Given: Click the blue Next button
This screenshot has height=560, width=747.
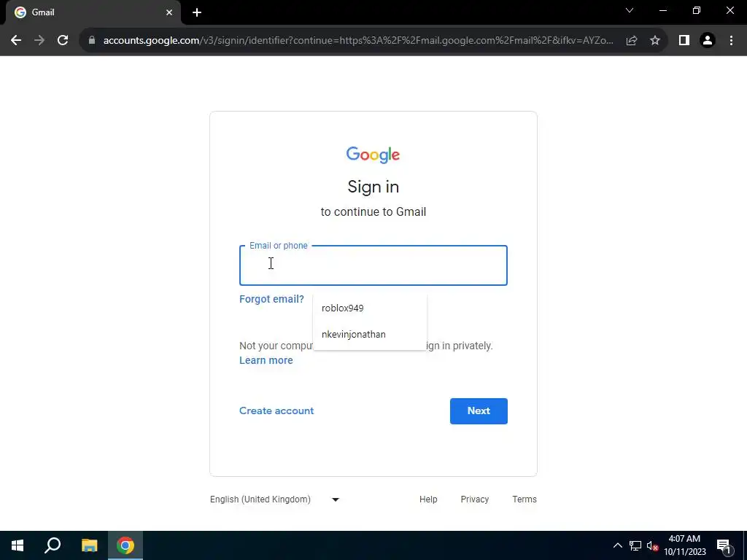Looking at the screenshot, I should click(479, 411).
